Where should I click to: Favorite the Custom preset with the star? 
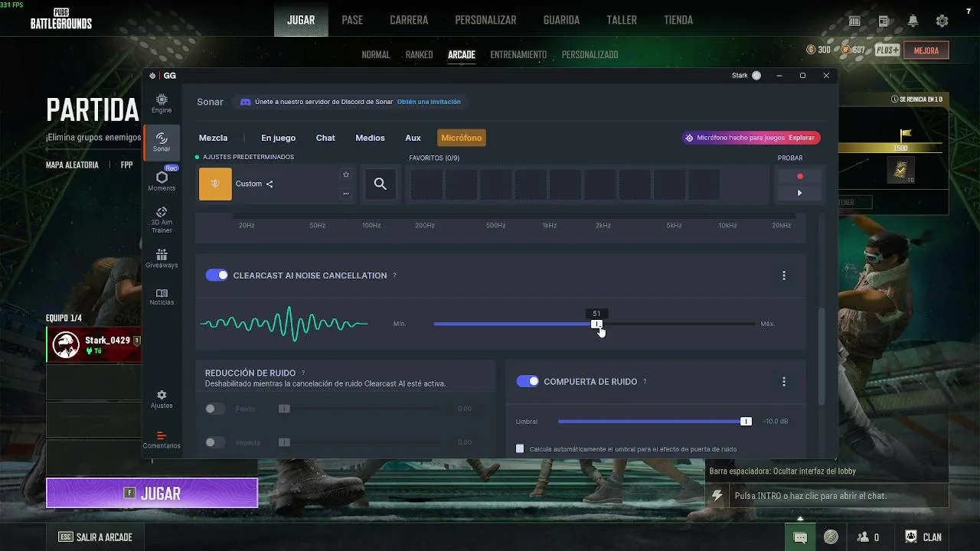click(346, 174)
